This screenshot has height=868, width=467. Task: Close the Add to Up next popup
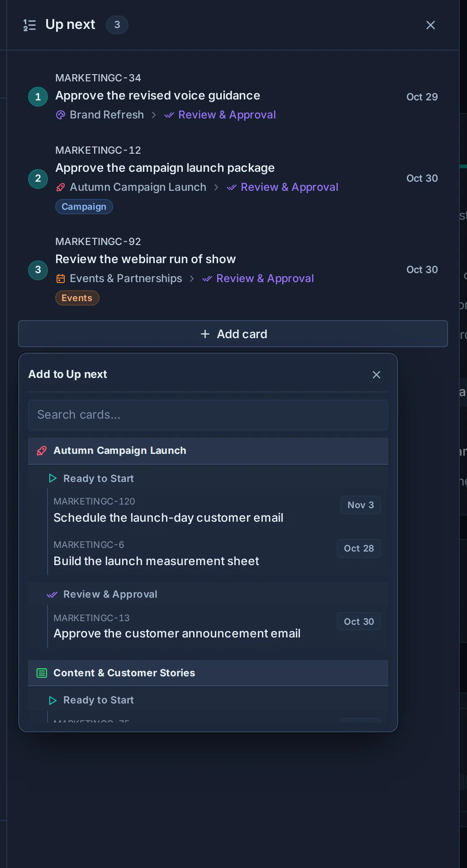point(376,375)
